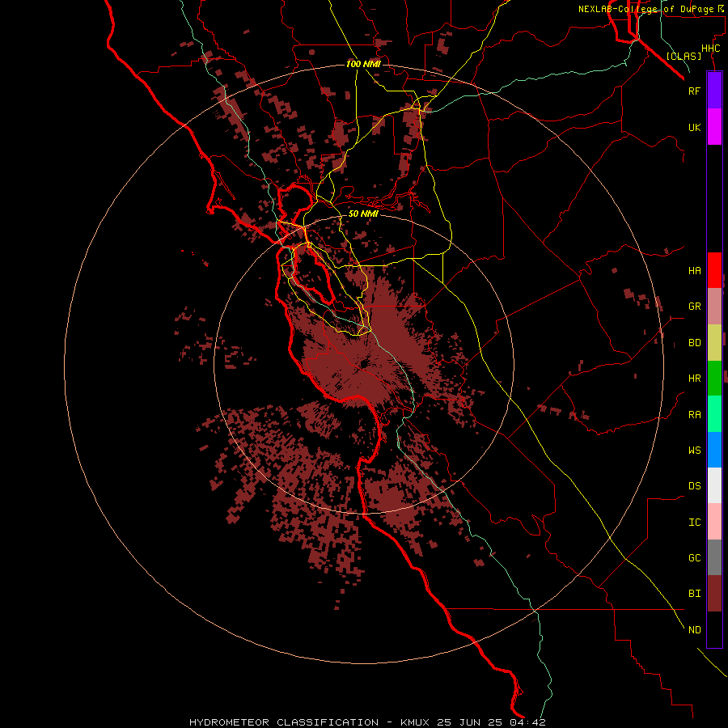Screen dimensions: 728x728
Task: Click the DS legend label
Action: (x=694, y=486)
